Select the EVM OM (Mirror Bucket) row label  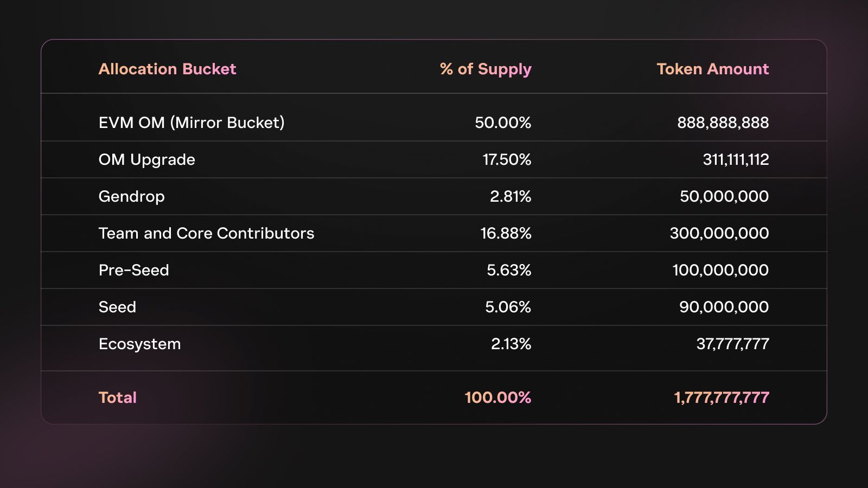coord(192,123)
